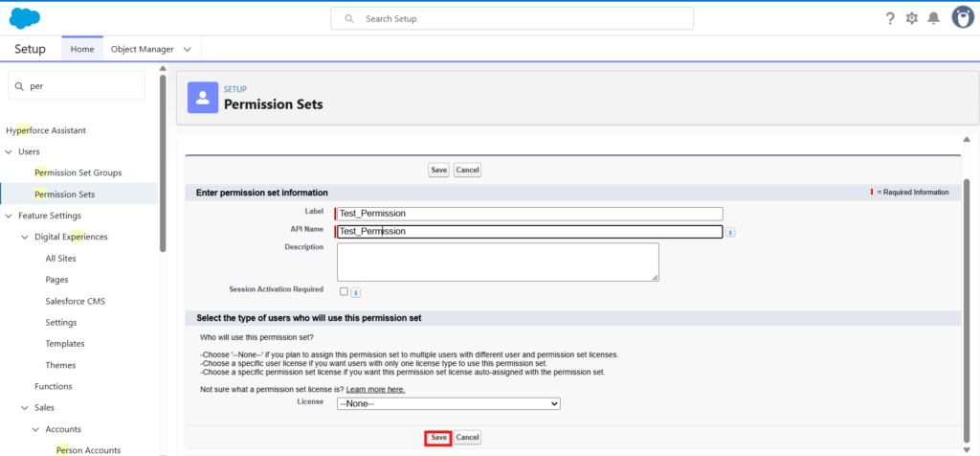Collapse the Sales tree node

pyautogui.click(x=24, y=408)
